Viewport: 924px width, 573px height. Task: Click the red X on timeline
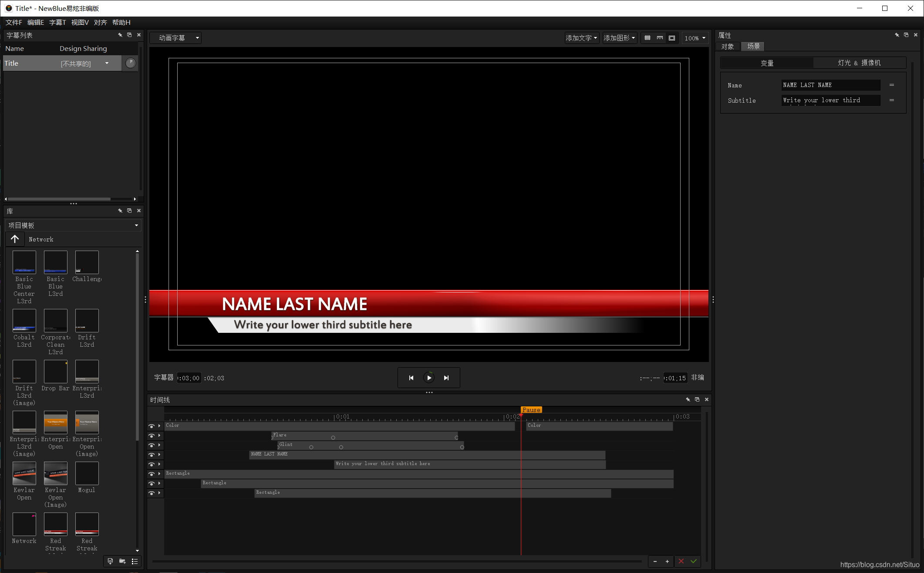pyautogui.click(x=681, y=561)
